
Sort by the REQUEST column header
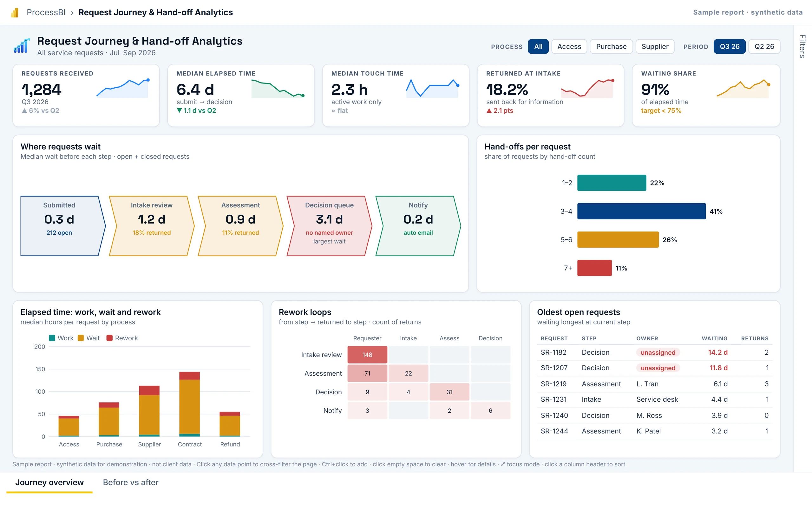[554, 339]
